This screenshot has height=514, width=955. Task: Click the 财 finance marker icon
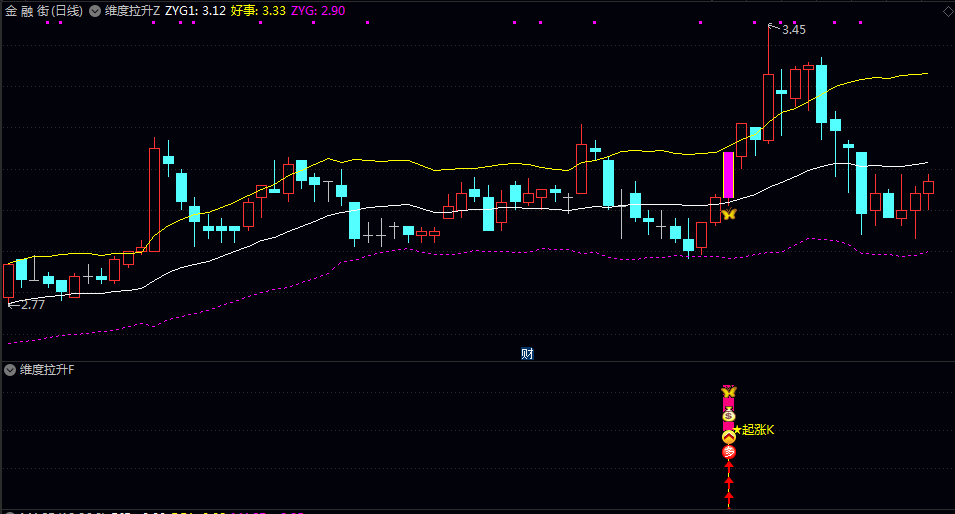[x=527, y=354]
